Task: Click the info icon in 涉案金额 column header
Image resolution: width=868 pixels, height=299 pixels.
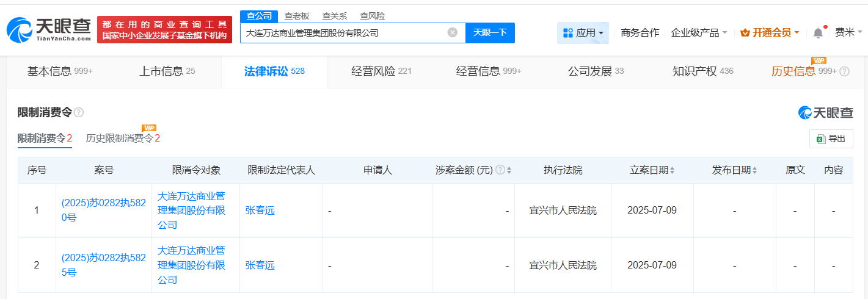Action: (500, 170)
